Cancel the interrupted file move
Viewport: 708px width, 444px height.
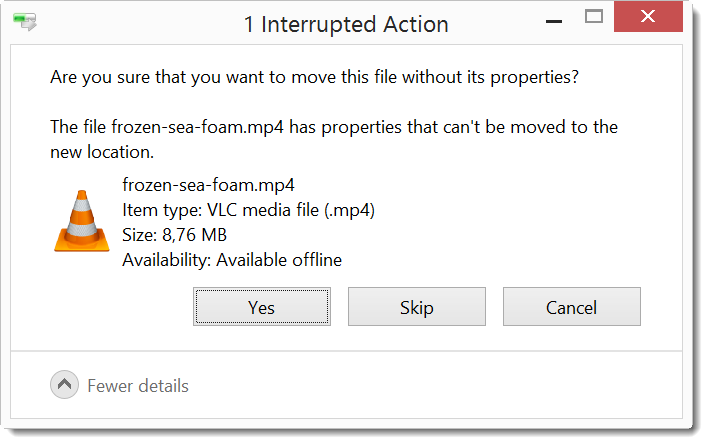[571, 307]
